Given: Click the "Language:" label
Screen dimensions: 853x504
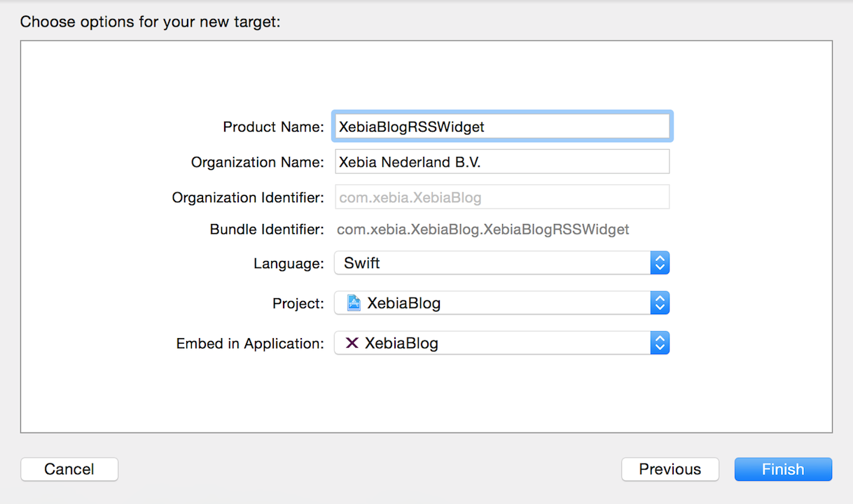Looking at the screenshot, I should point(289,264).
